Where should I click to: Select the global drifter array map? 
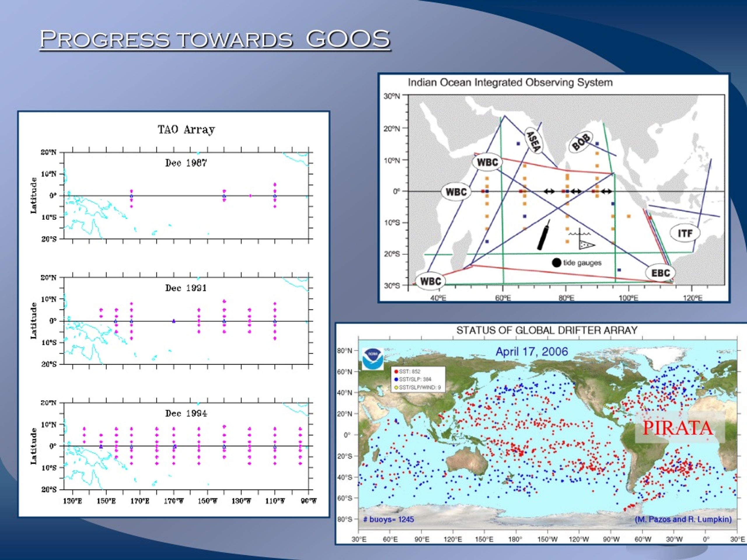pyautogui.click(x=541, y=433)
